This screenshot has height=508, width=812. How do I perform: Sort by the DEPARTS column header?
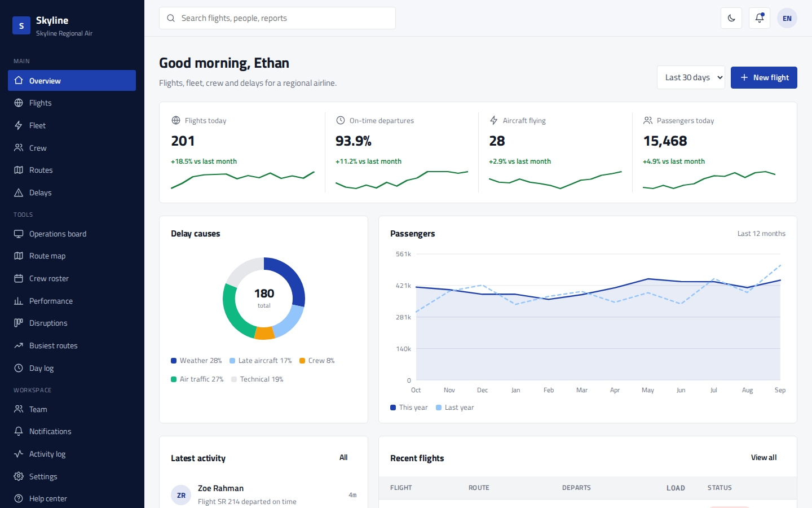click(x=576, y=488)
